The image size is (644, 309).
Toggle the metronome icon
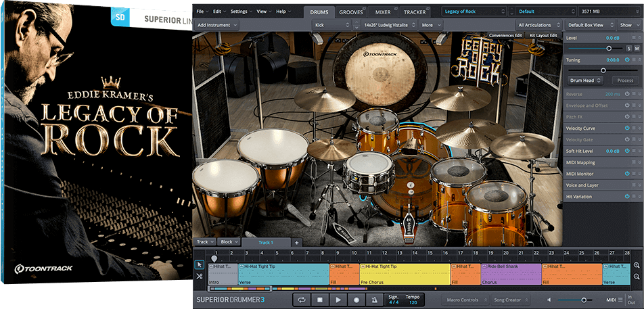pos(373,300)
